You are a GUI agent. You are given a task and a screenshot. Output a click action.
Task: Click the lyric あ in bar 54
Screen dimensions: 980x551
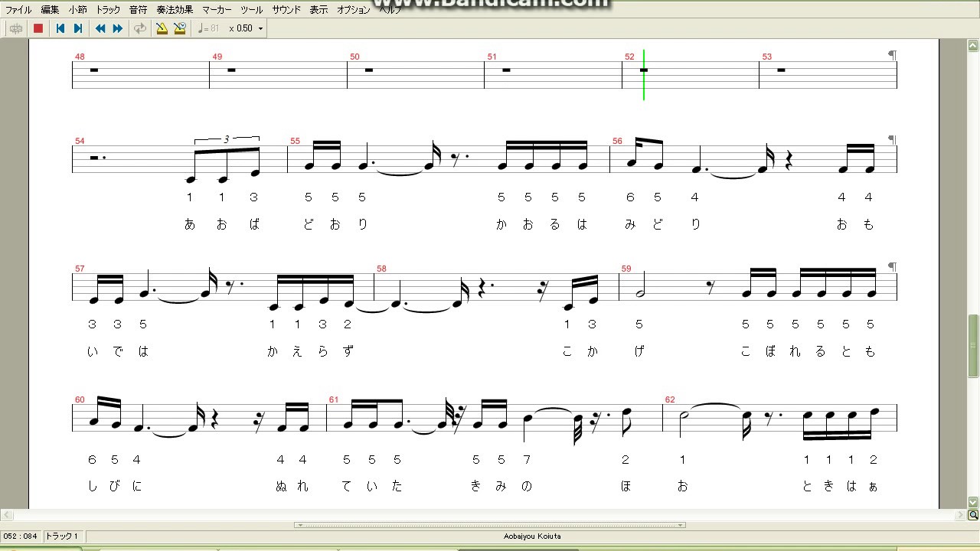pyautogui.click(x=190, y=224)
